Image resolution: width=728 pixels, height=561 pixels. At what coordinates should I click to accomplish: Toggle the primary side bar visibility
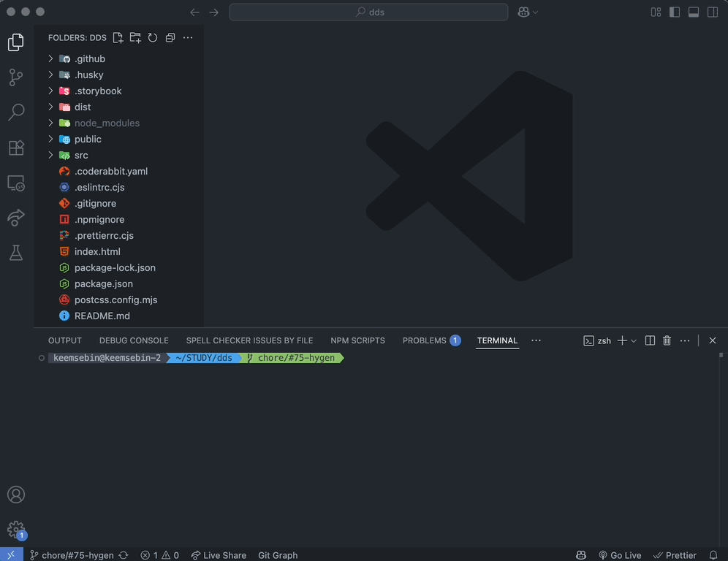click(x=675, y=12)
